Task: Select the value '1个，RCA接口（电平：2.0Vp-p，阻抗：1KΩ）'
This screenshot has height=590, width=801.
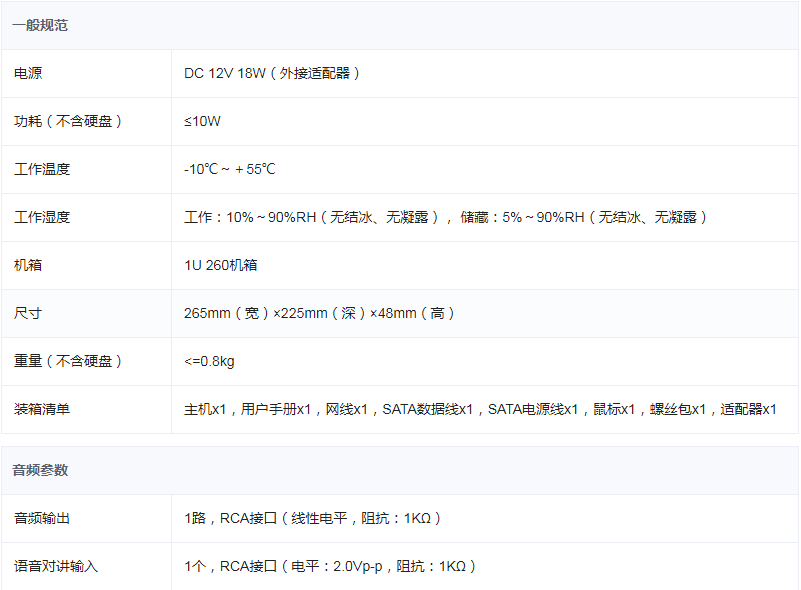Action: (330, 567)
